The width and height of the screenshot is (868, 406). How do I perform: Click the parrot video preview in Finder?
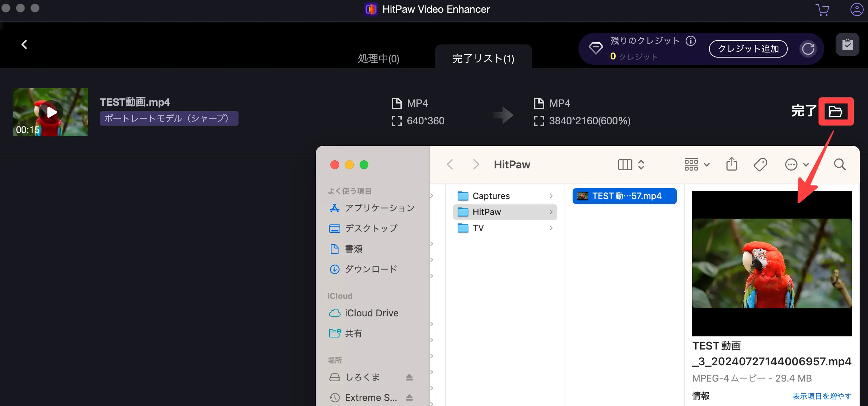tap(772, 263)
